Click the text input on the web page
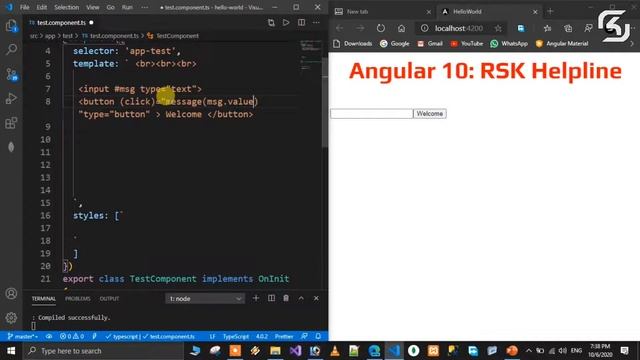The height and width of the screenshot is (360, 640). pyautogui.click(x=371, y=114)
